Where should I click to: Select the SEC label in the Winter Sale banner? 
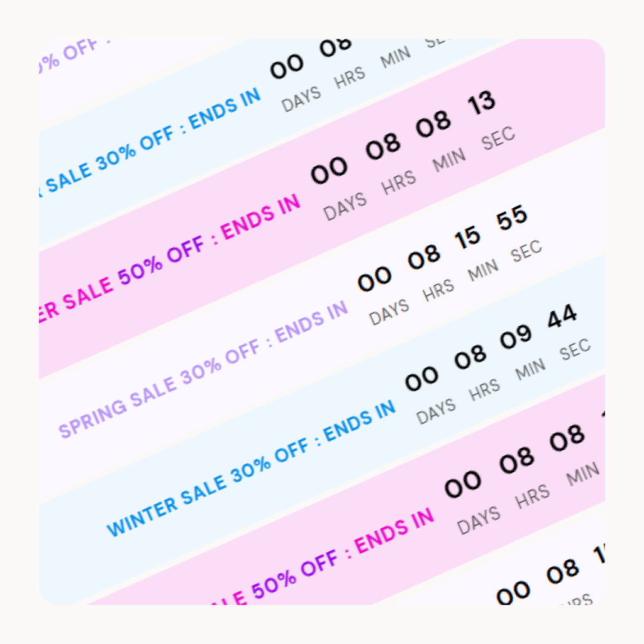point(575,350)
